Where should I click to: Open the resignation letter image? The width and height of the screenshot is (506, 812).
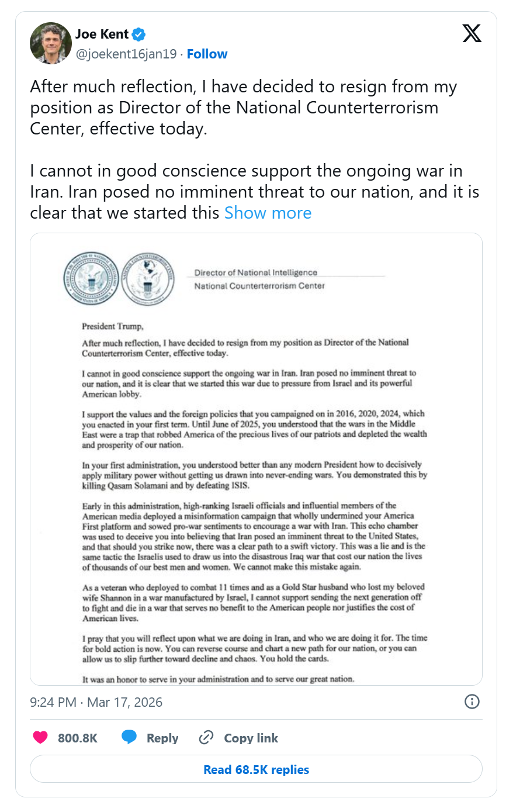coord(256,459)
